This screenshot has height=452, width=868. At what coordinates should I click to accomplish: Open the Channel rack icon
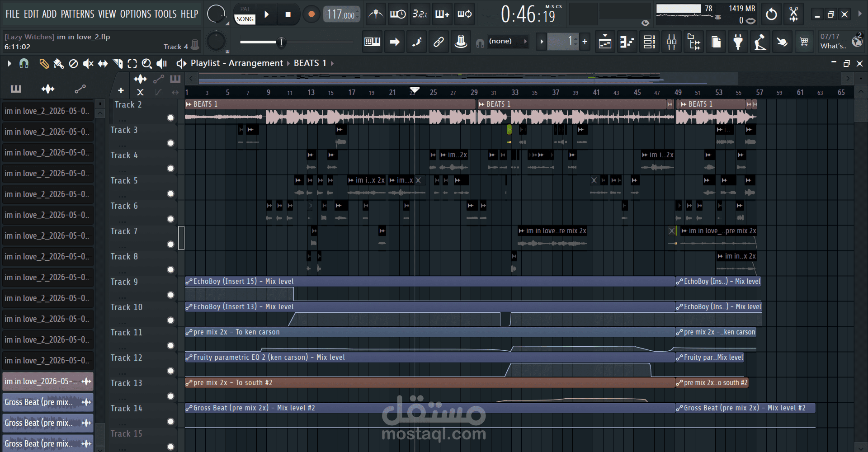(649, 42)
